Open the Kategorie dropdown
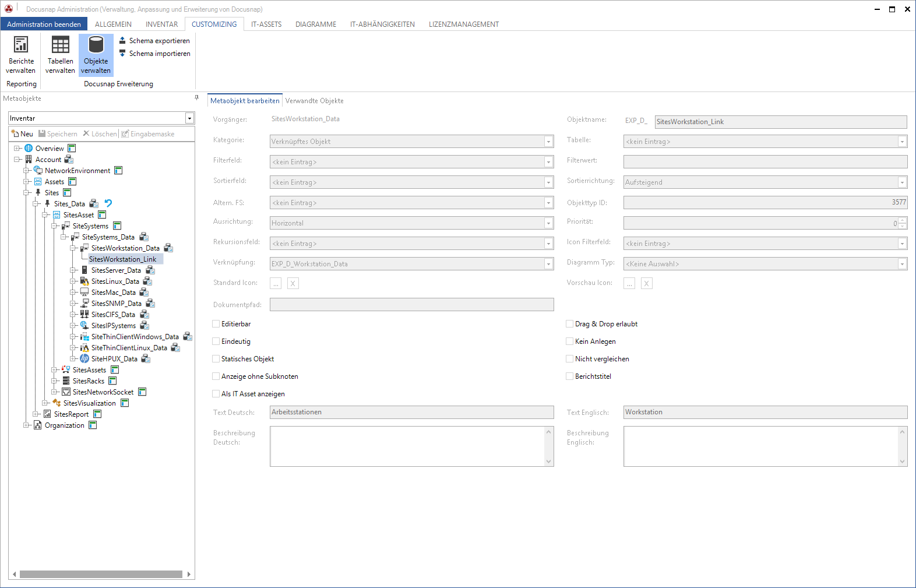This screenshot has height=588, width=916. (x=548, y=142)
